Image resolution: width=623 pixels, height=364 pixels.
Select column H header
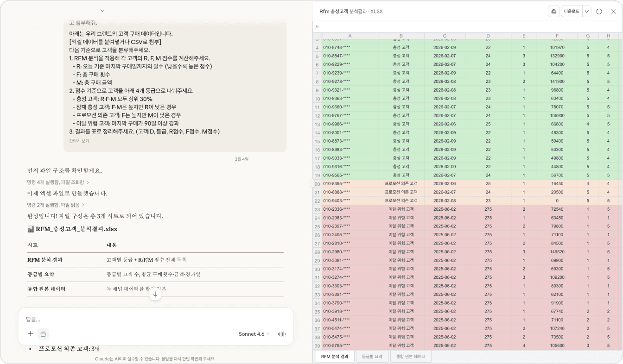click(x=608, y=36)
